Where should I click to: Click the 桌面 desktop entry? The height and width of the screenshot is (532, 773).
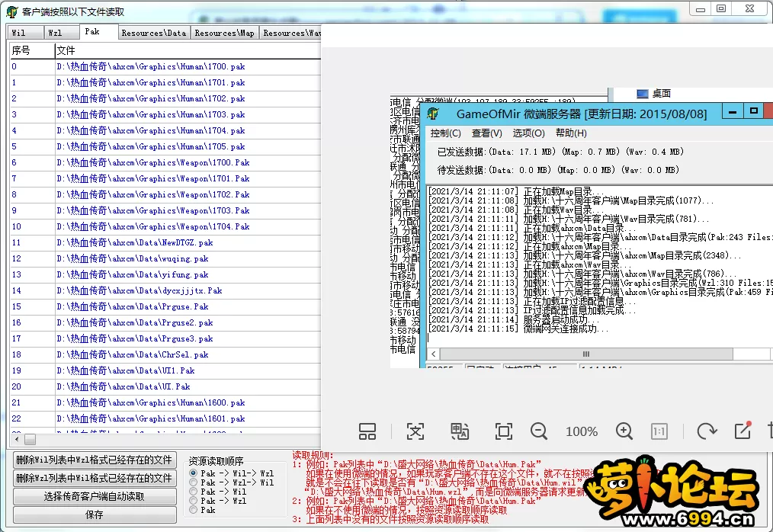pyautogui.click(x=662, y=94)
